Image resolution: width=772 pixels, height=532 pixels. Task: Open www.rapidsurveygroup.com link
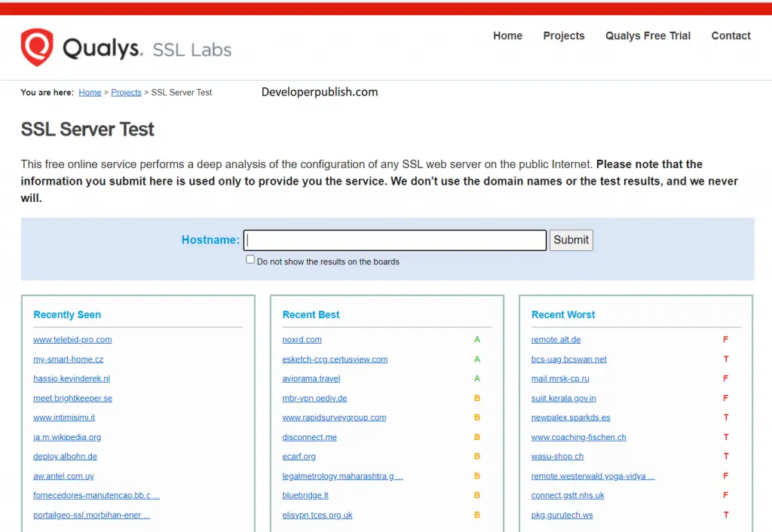pos(334,417)
